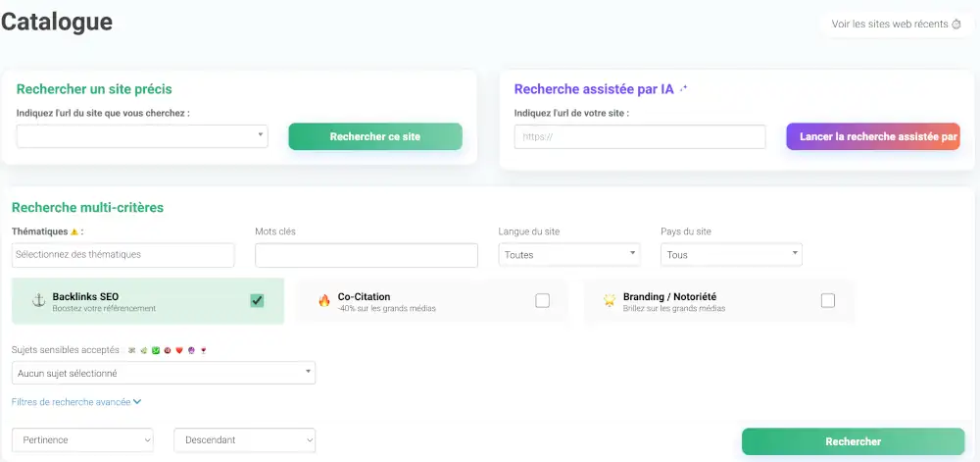Click the Boostez votre référencement text
This screenshot has height=462, width=980.
[104, 308]
